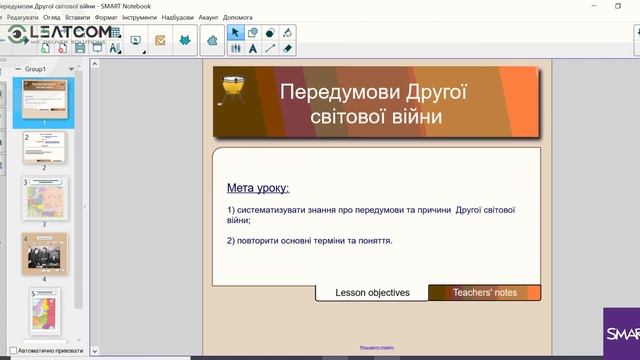The image size is (640, 360).
Task: Select the Line tool
Action: [270, 49]
